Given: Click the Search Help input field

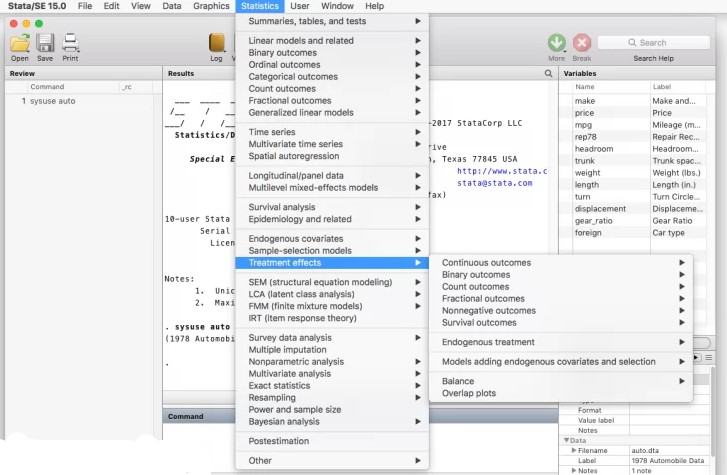Looking at the screenshot, I should coord(654,43).
